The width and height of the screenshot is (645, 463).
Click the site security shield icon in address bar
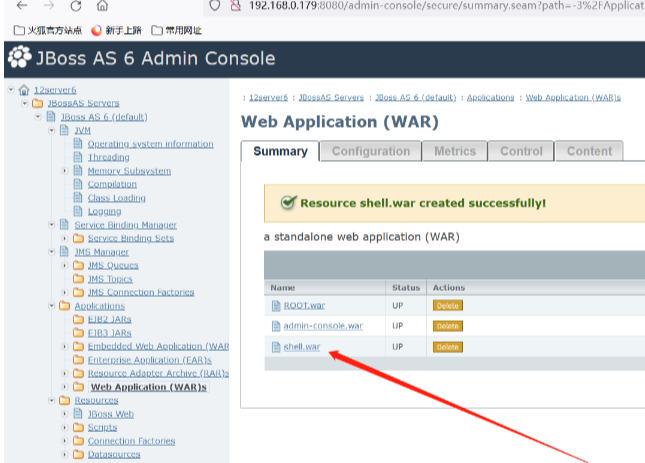click(x=214, y=6)
